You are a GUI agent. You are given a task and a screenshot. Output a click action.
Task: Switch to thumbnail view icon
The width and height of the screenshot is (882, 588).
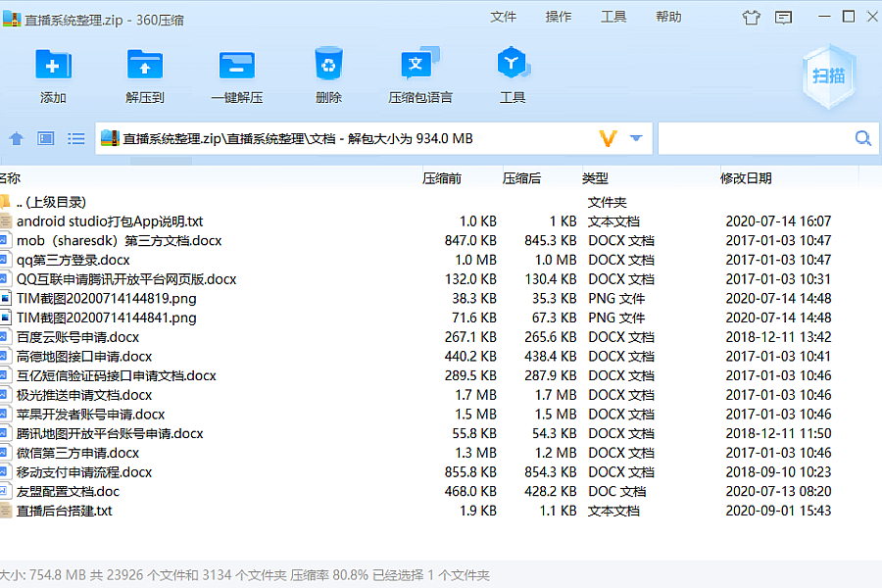pos(45,138)
